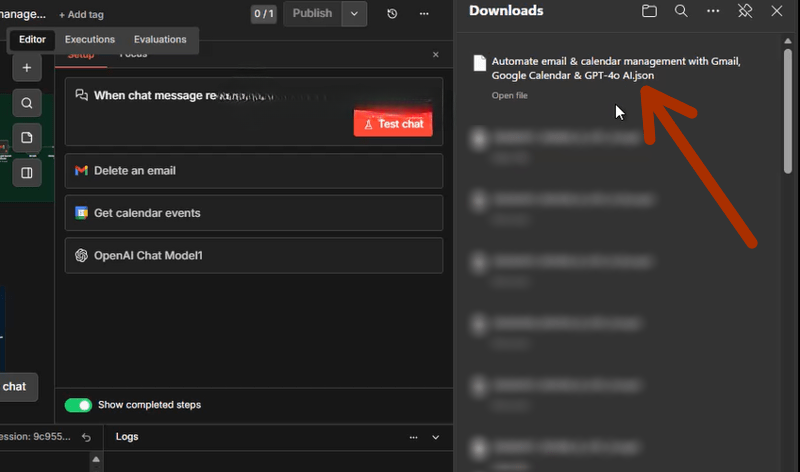Close the chat setup panel X

[436, 55]
